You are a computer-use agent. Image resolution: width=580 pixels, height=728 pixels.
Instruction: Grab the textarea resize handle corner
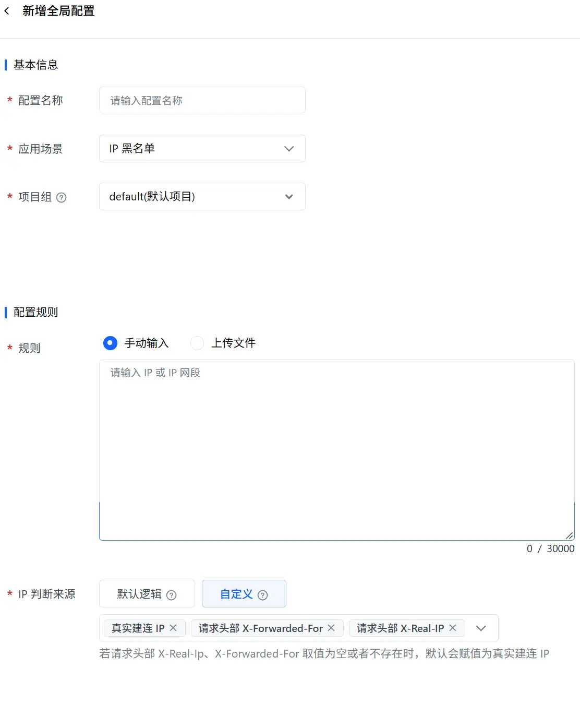[x=570, y=535]
